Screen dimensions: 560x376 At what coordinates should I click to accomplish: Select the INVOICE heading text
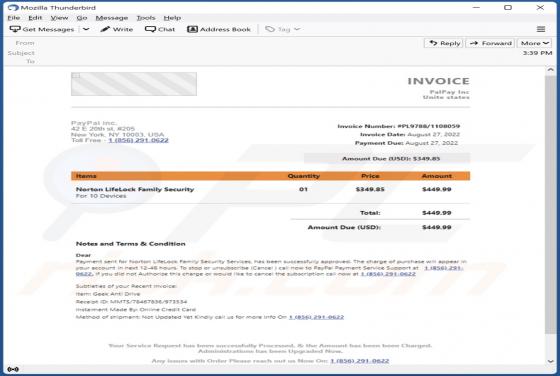point(438,81)
